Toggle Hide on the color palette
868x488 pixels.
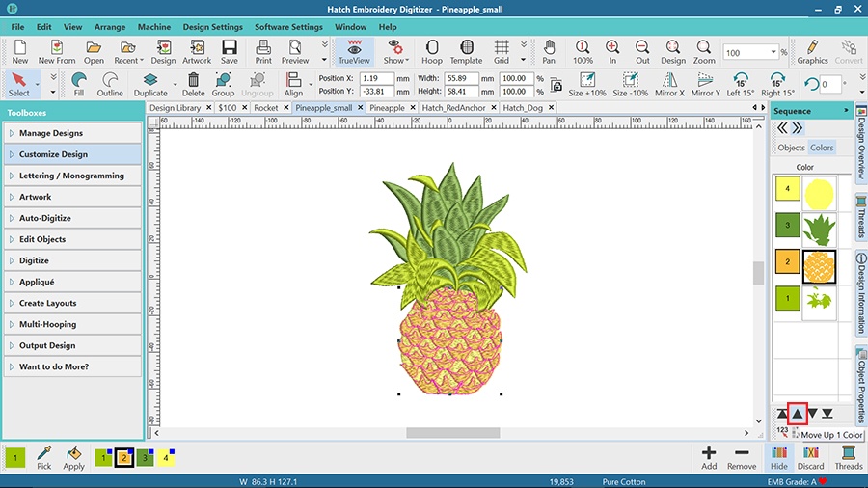coord(779,457)
